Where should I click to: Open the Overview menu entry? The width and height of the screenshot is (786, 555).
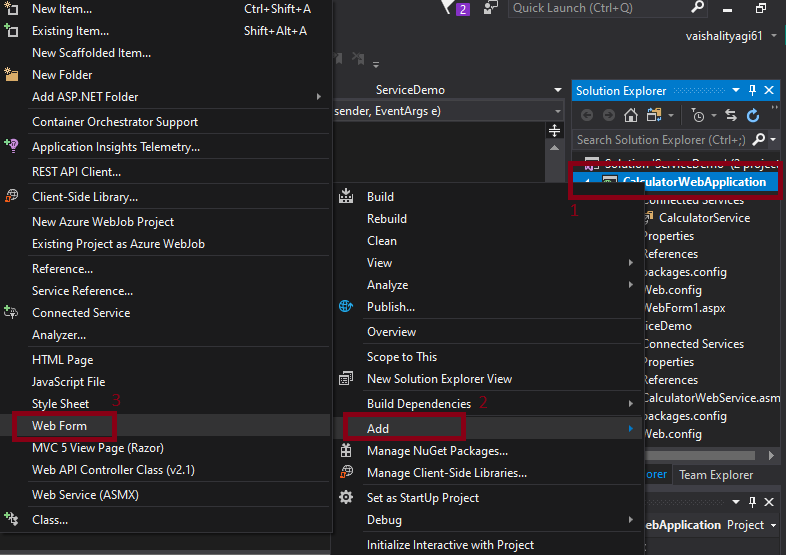(x=489, y=332)
